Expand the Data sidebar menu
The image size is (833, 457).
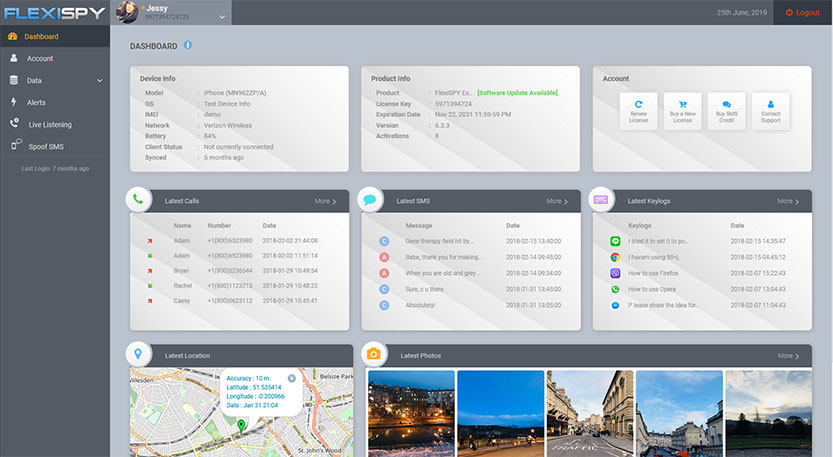[x=55, y=81]
